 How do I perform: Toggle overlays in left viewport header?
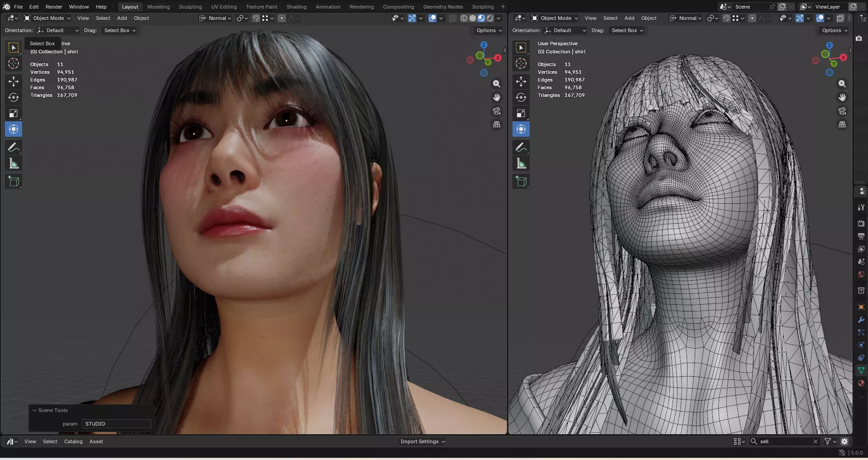click(432, 18)
